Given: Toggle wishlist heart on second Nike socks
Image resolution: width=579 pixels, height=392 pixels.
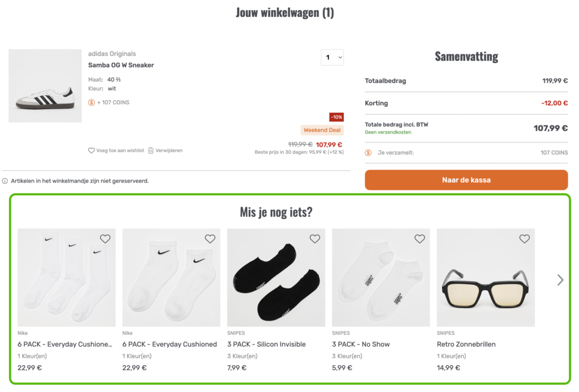Looking at the screenshot, I should click(210, 239).
